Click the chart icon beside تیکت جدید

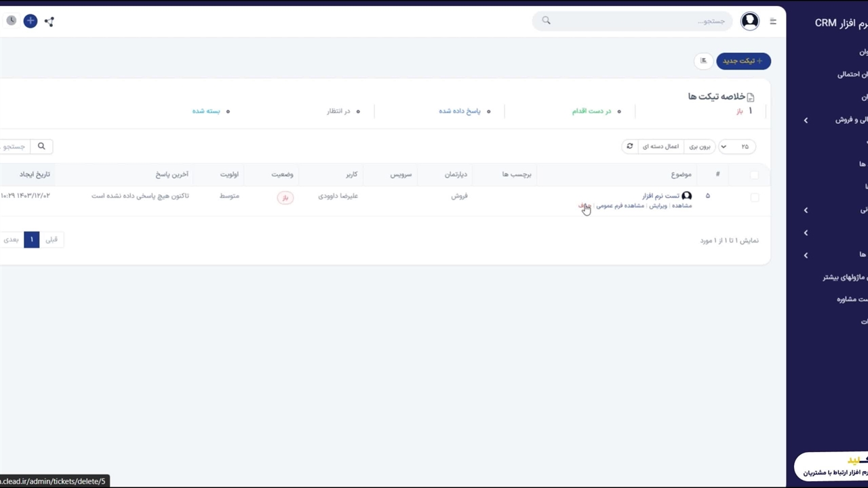point(703,61)
